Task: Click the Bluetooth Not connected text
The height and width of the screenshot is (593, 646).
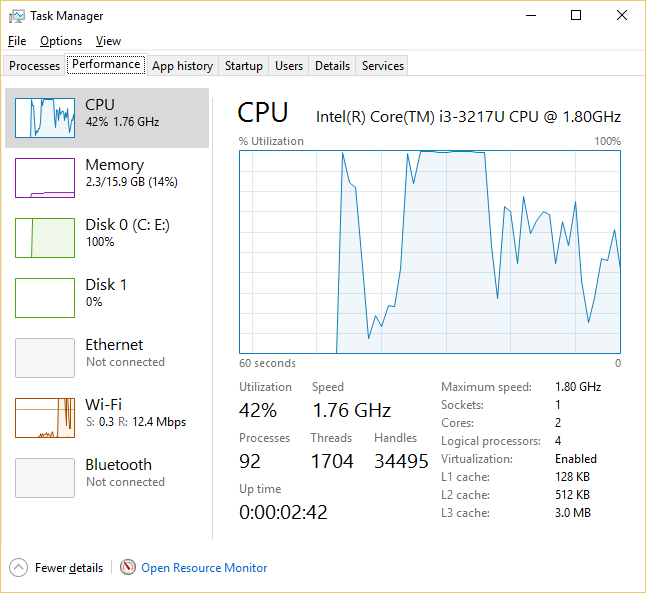Action: click(125, 482)
